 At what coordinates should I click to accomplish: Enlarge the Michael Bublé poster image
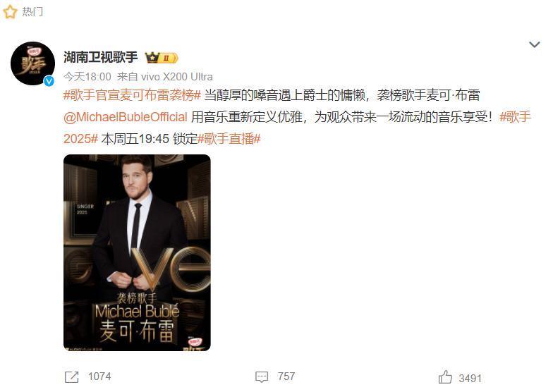[137, 252]
